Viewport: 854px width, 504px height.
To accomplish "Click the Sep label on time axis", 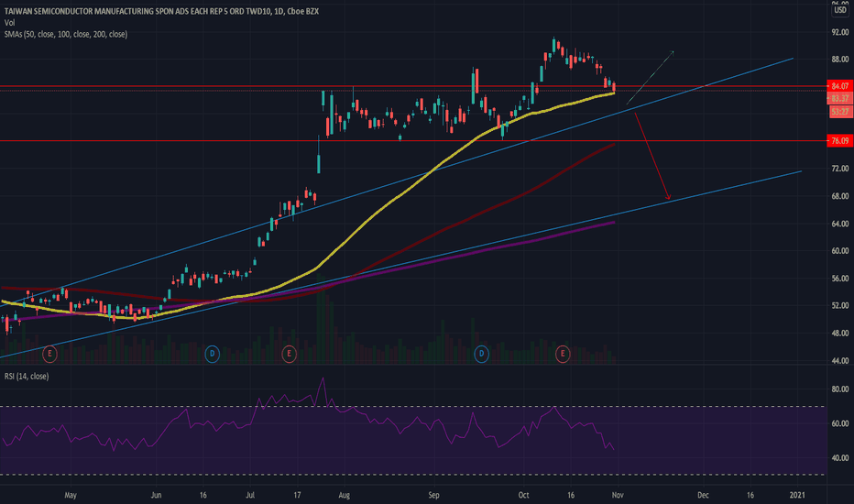I will pyautogui.click(x=433, y=495).
